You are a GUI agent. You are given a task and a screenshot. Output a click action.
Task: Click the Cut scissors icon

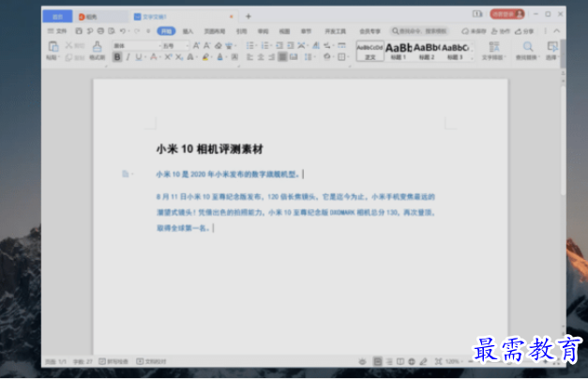click(68, 45)
